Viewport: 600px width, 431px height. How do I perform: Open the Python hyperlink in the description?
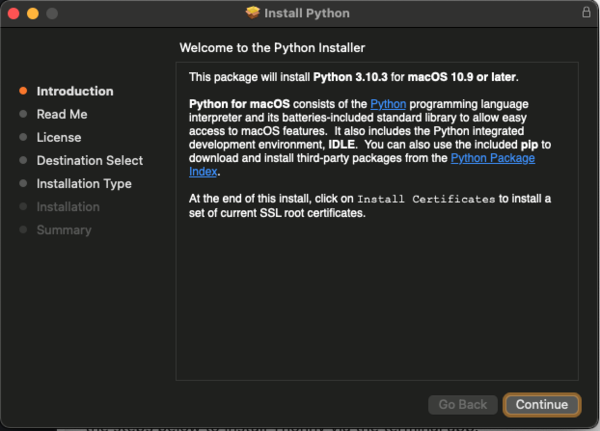387,104
